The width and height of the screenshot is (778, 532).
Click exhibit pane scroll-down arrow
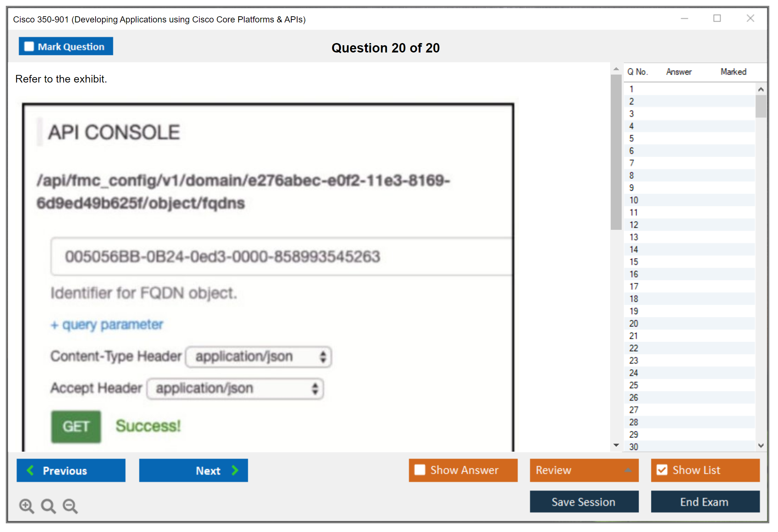click(616, 445)
